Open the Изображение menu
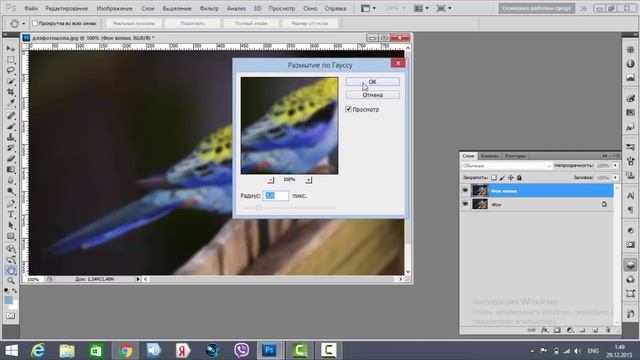This screenshot has height=360, width=640. coord(114,8)
